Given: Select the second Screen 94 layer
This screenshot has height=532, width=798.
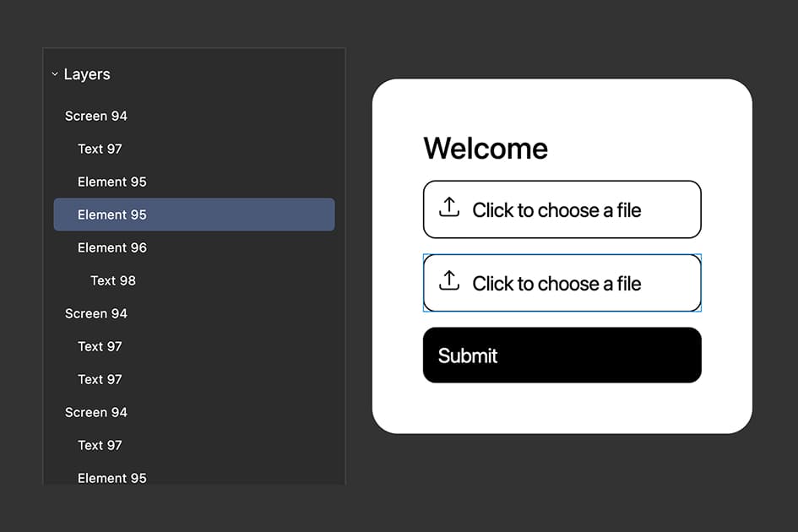Looking at the screenshot, I should [x=96, y=313].
